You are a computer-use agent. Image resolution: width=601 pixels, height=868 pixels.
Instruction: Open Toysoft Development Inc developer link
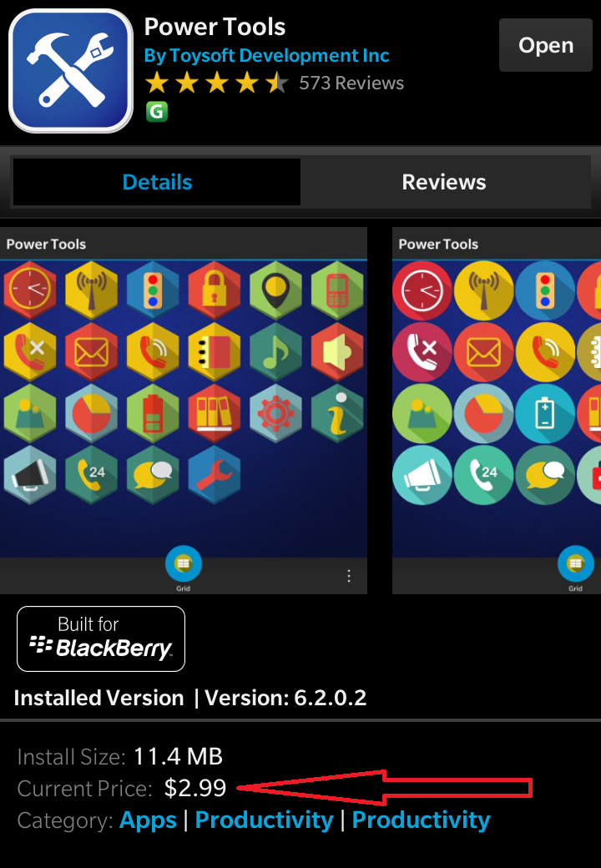267,55
